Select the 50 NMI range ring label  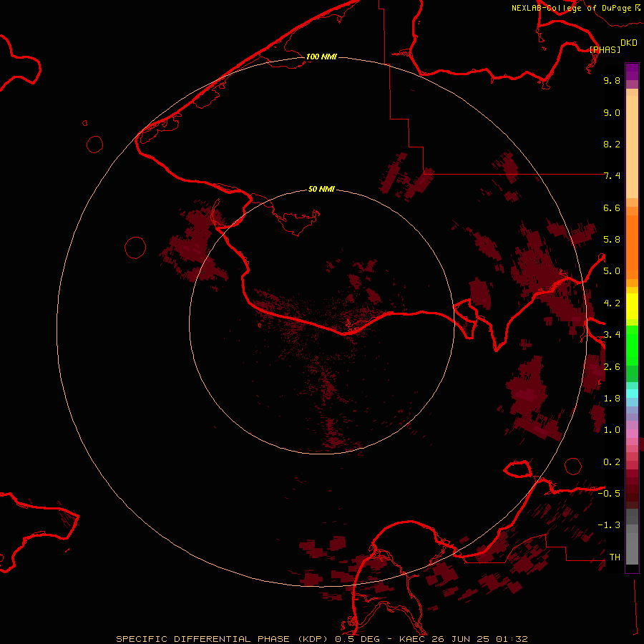pos(321,189)
